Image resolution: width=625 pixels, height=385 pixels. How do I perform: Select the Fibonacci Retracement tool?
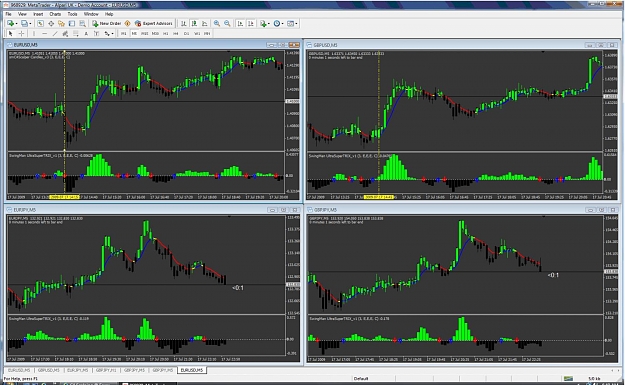point(76,33)
